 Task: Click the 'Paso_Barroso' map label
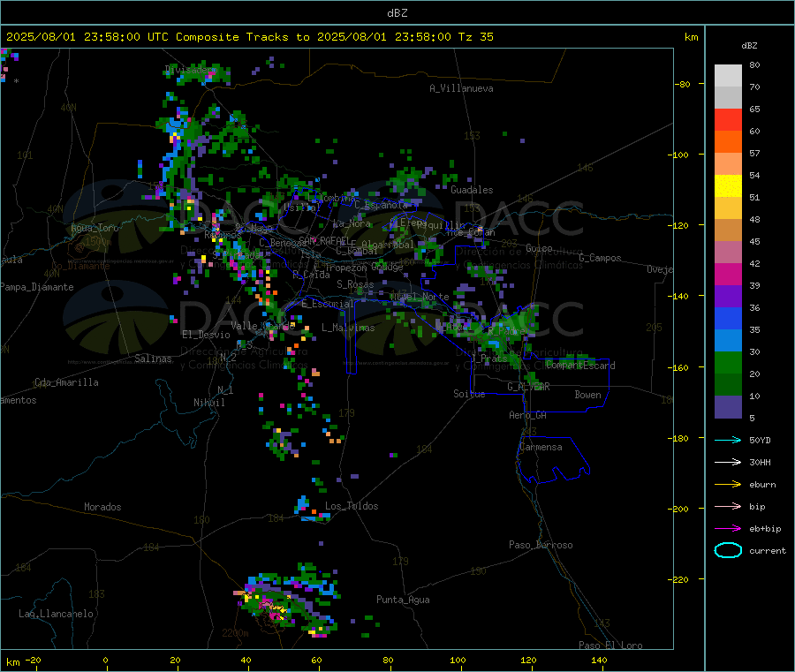coord(541,545)
